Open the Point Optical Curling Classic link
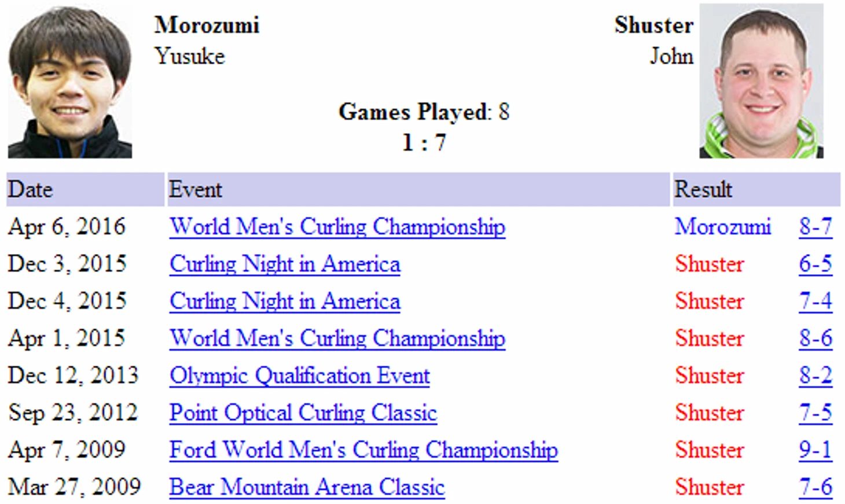 303,413
